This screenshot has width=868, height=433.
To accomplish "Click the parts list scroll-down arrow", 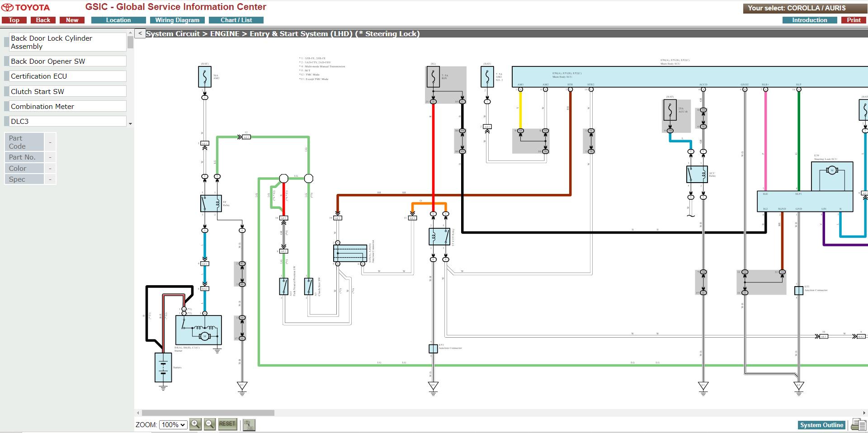I will (x=130, y=123).
